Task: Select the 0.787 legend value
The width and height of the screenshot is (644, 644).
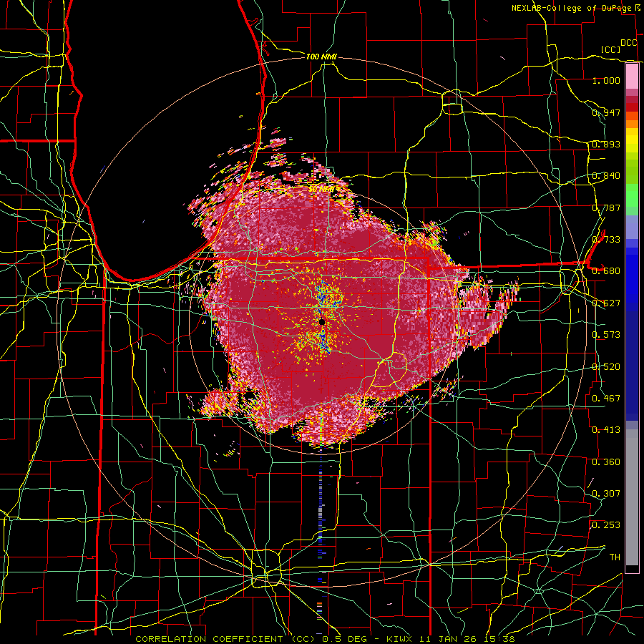Action: (x=606, y=208)
